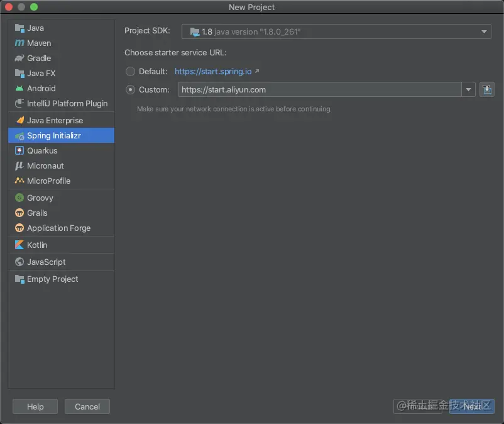Click the Micronaut mu icon
The width and height of the screenshot is (504, 424).
coord(19,165)
